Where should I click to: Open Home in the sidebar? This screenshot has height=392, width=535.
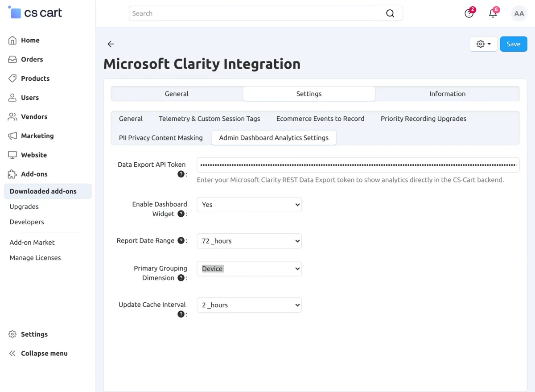30,40
